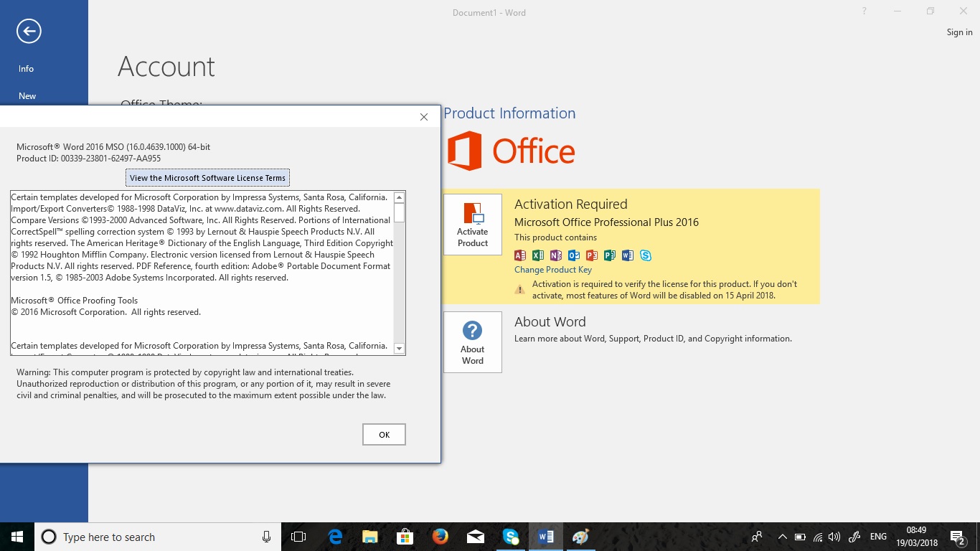
Task: Launch Firefox from the taskbar
Action: [x=440, y=537]
